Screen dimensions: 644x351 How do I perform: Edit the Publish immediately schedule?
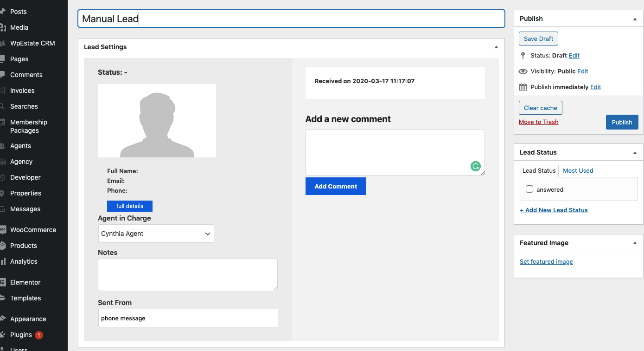click(596, 87)
